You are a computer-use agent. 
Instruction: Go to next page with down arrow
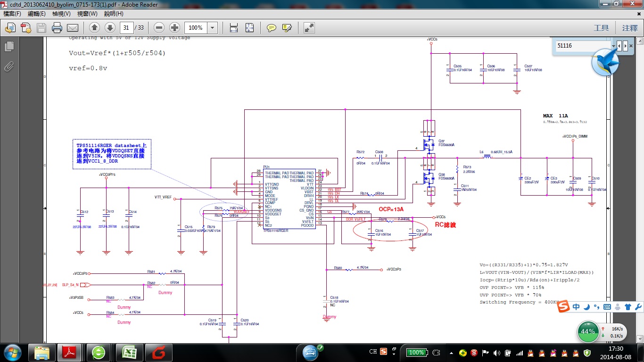click(x=110, y=28)
